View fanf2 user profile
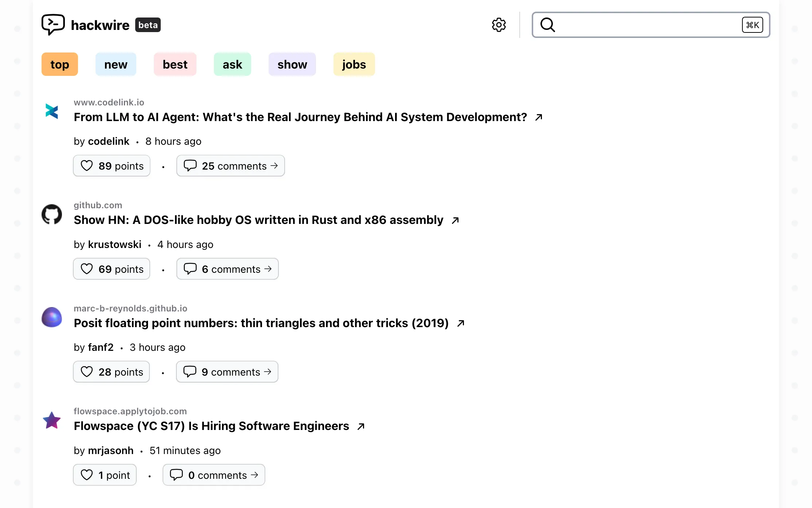This screenshot has width=812, height=508. tap(101, 347)
